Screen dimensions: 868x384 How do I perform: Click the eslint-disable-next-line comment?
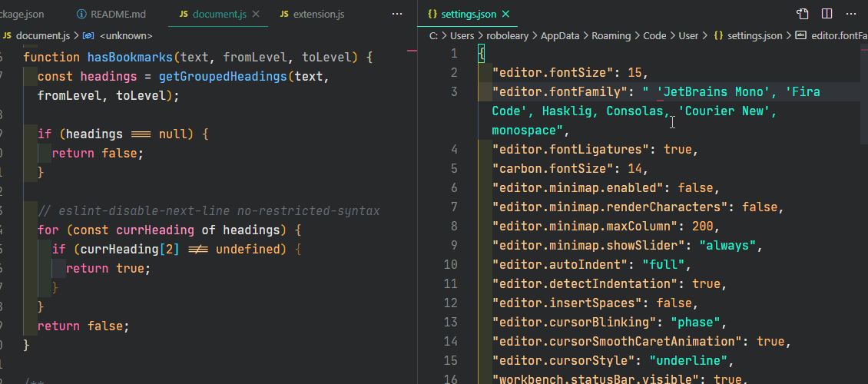click(209, 210)
